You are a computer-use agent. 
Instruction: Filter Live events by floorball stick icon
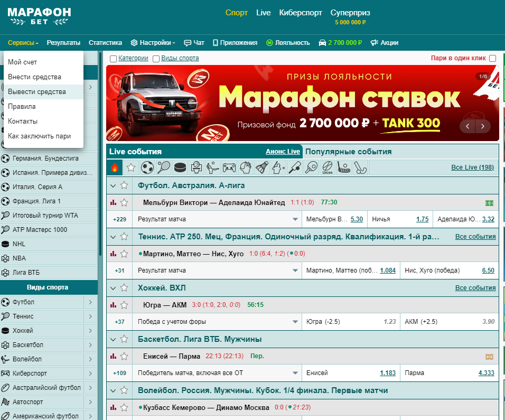[344, 167]
